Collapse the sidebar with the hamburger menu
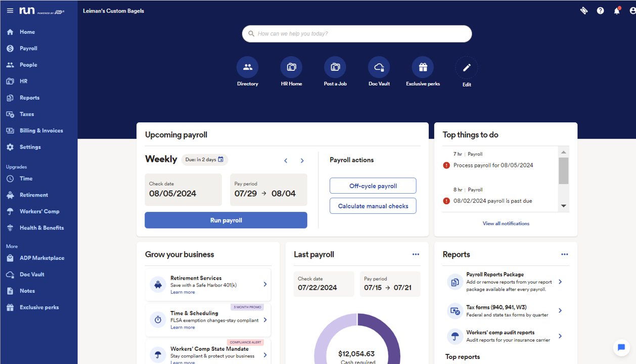 point(10,10)
